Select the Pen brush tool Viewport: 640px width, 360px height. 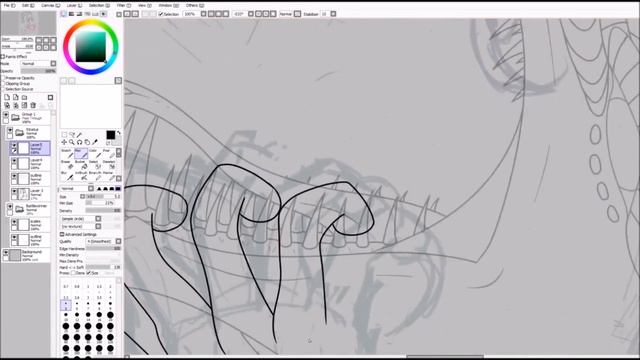(81, 153)
